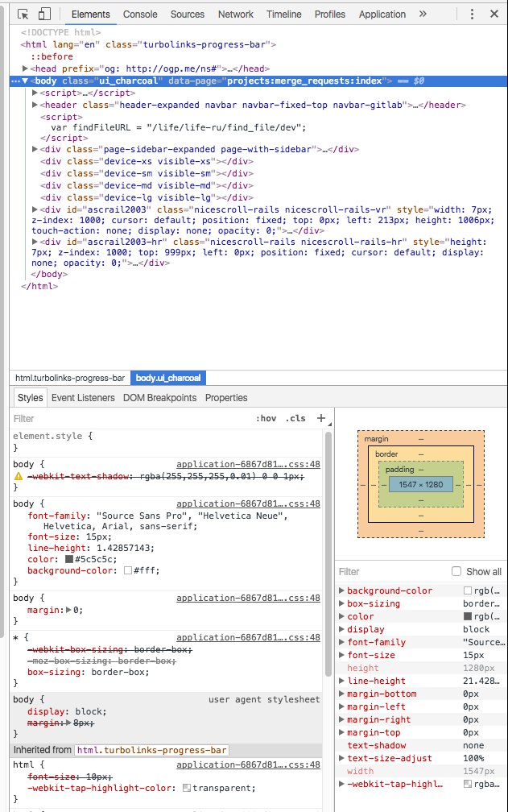Expand the ascrail2003-hr div node
This screenshot has height=812, width=508.
click(35, 242)
